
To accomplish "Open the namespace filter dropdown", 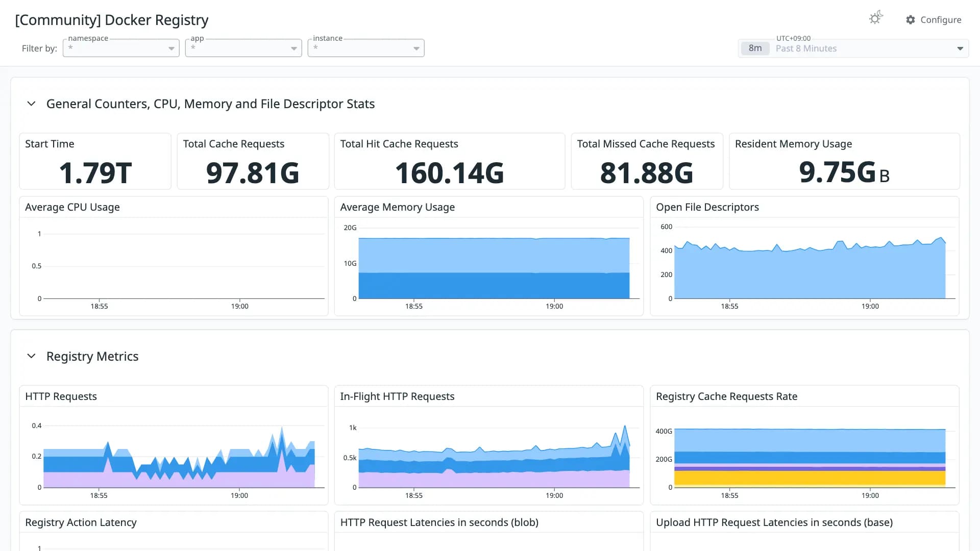I will pyautogui.click(x=121, y=48).
